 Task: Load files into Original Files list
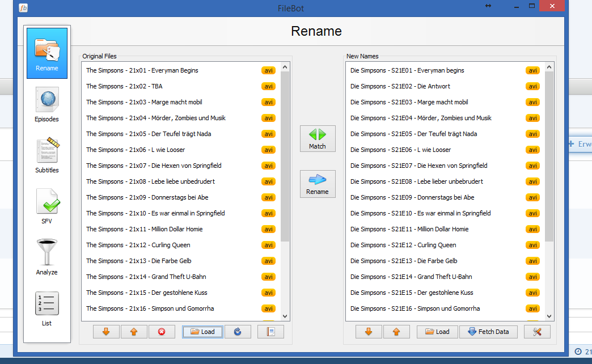203,332
